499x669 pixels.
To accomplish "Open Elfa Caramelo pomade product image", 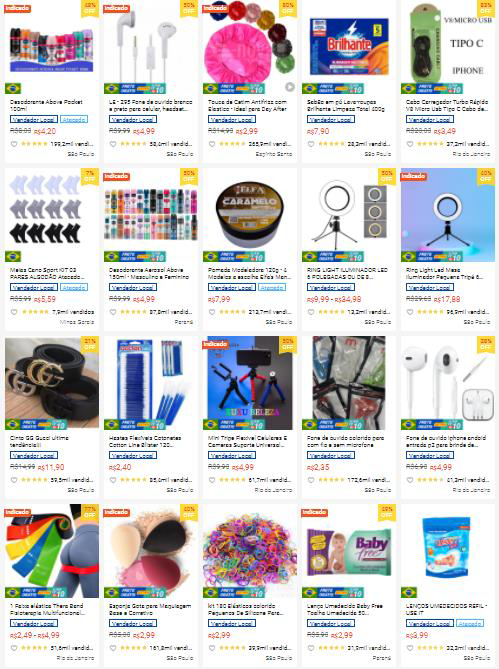I will pos(250,215).
